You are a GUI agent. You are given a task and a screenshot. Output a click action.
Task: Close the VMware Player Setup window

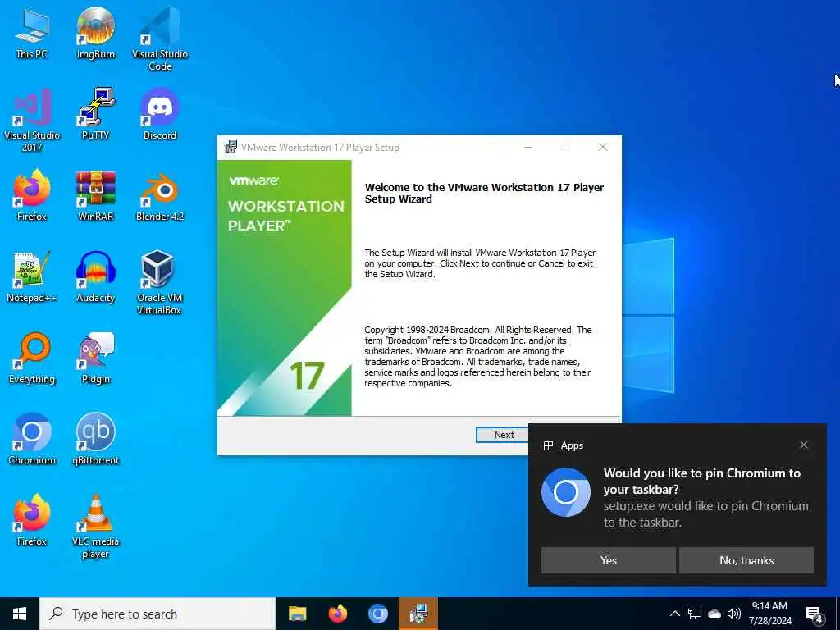tap(603, 148)
